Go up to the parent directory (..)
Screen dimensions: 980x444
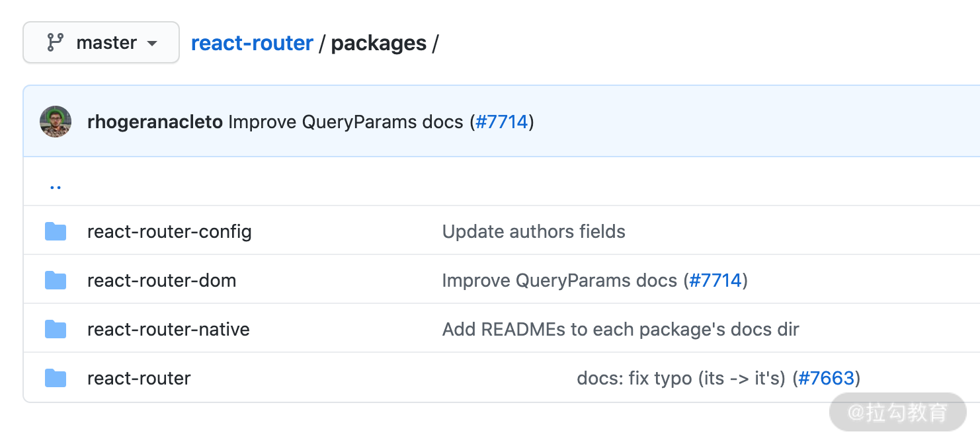pyautogui.click(x=56, y=186)
